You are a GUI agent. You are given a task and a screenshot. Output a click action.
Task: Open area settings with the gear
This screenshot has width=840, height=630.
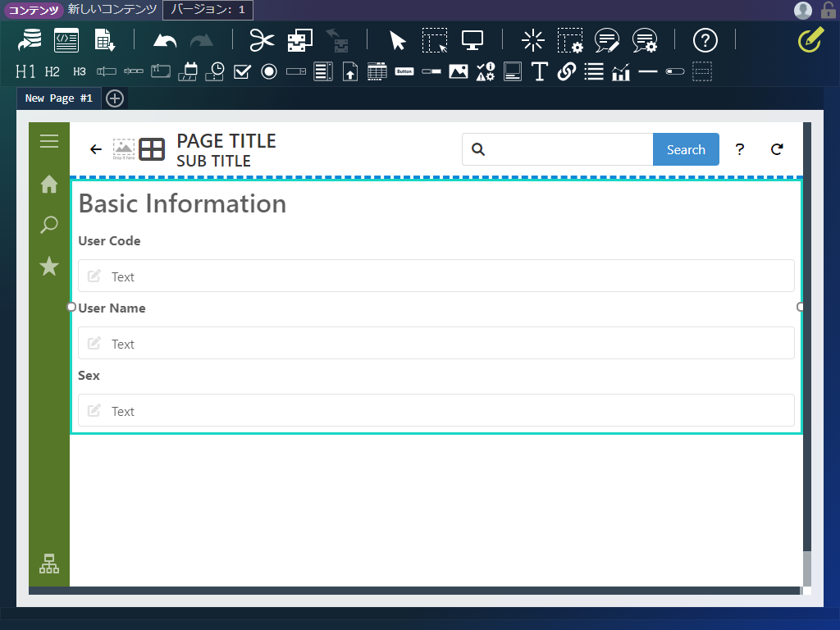pyautogui.click(x=570, y=40)
